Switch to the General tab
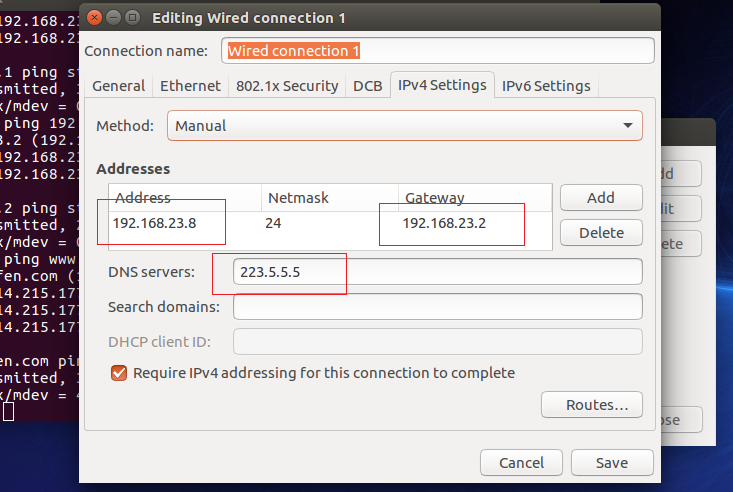733x492 pixels. click(x=118, y=86)
